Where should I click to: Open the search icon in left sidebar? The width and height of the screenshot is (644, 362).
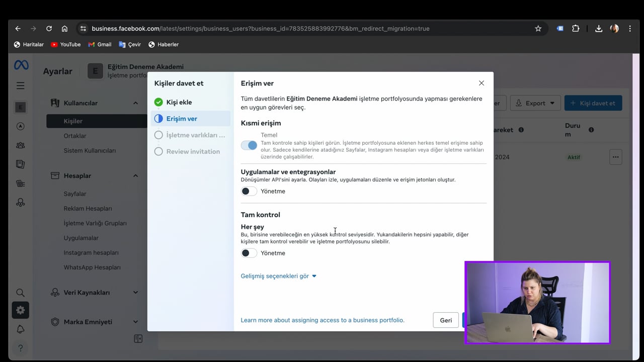tap(20, 293)
